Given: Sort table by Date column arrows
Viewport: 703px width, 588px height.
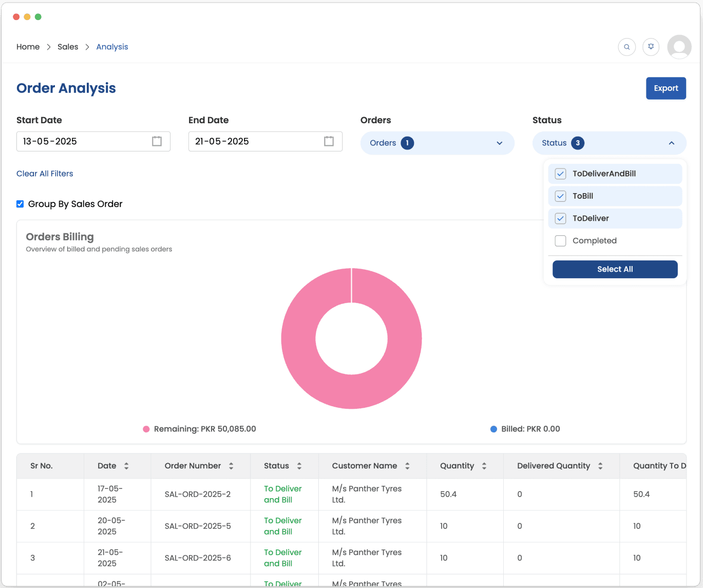Looking at the screenshot, I should click(x=126, y=466).
